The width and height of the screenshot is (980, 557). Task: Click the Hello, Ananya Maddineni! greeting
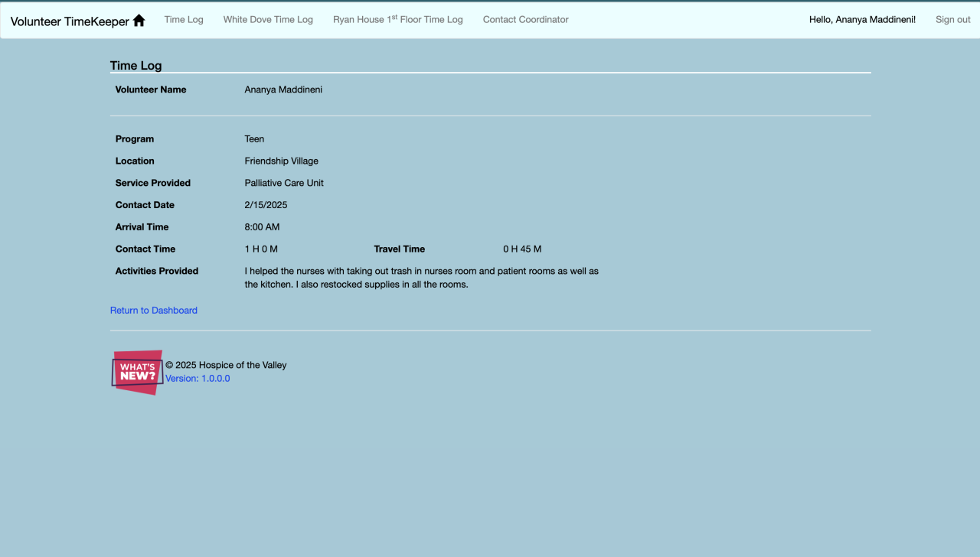point(862,20)
